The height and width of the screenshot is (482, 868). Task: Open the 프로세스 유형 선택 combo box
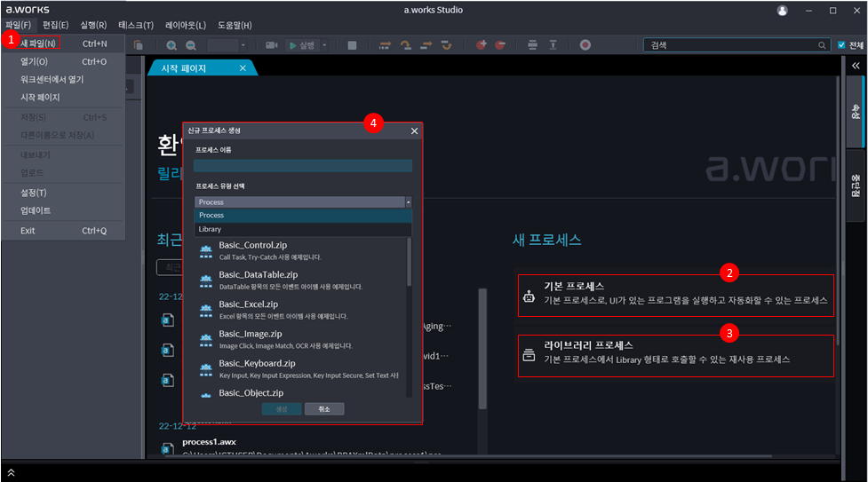click(x=303, y=202)
